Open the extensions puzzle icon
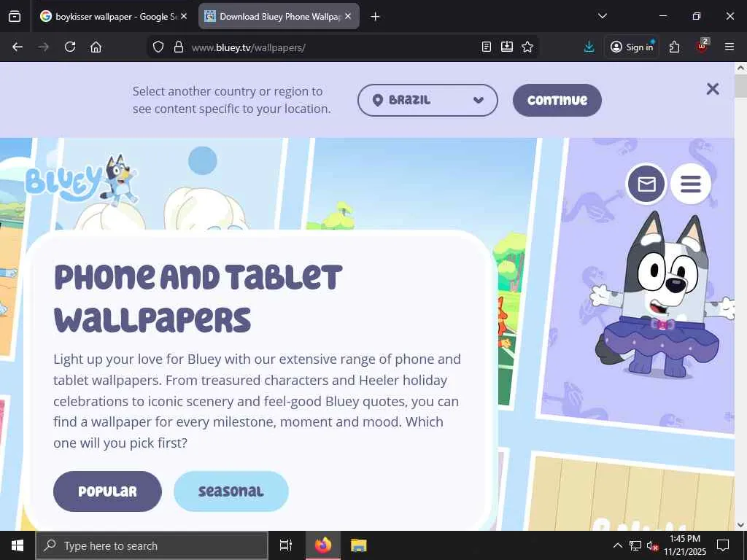 (674, 47)
